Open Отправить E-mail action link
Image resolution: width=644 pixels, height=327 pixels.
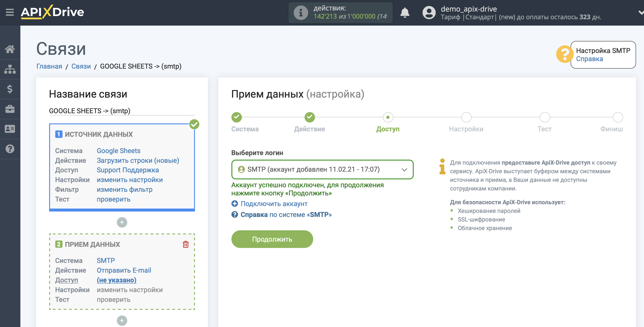pos(124,270)
